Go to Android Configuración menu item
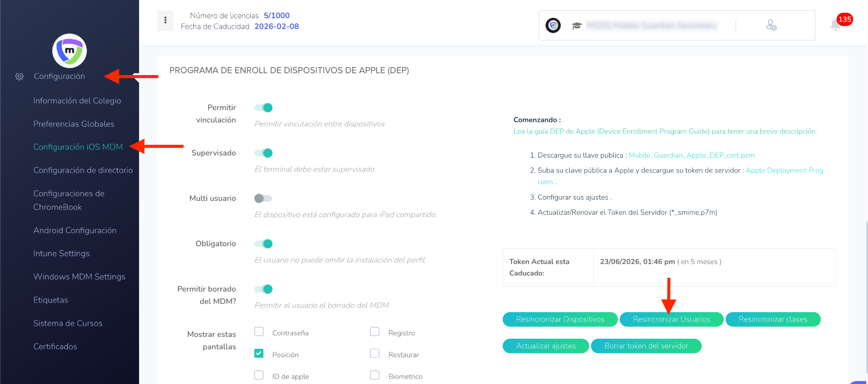This screenshot has width=868, height=384. point(75,231)
